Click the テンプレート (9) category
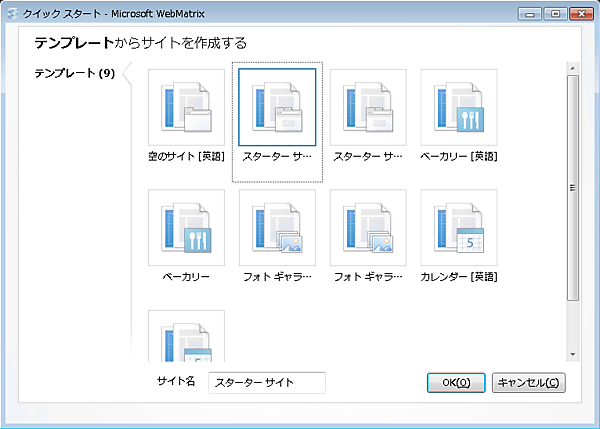600x429 pixels. (x=75, y=73)
